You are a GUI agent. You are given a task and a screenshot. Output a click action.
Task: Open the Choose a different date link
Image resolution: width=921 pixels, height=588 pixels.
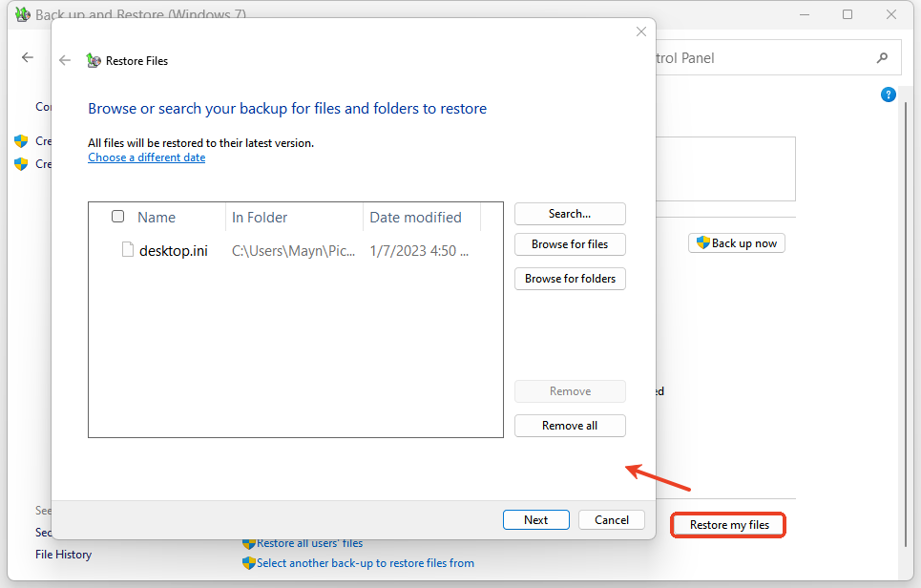(x=146, y=157)
